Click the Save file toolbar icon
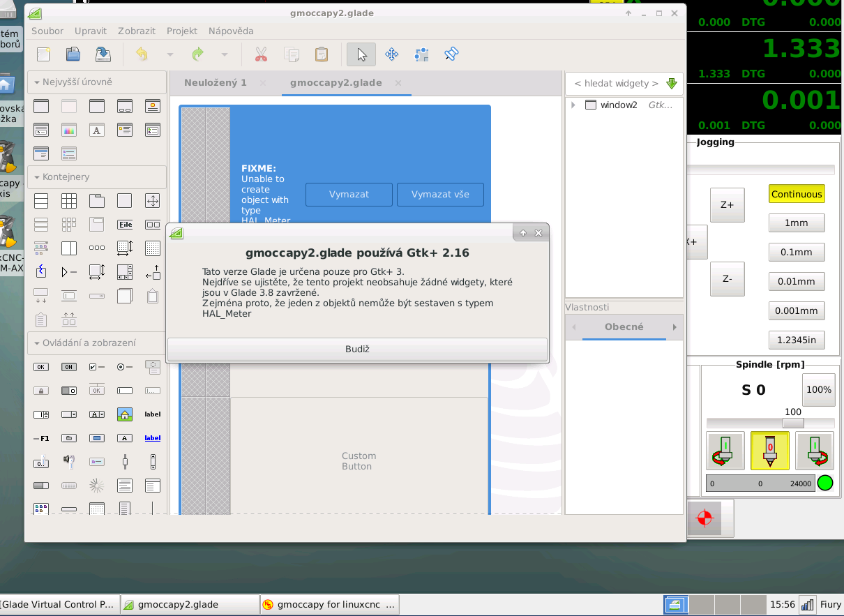 point(103,54)
